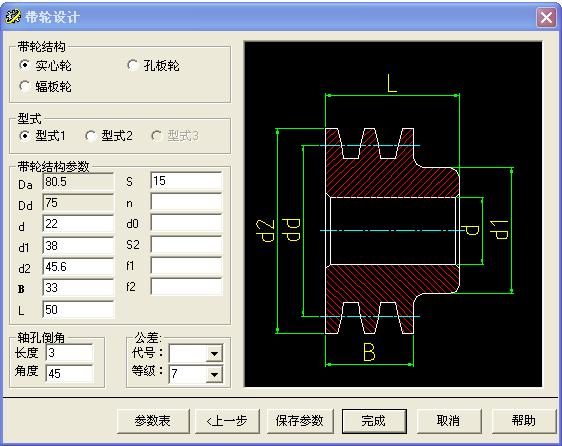Click the B field showing 33

point(78,288)
